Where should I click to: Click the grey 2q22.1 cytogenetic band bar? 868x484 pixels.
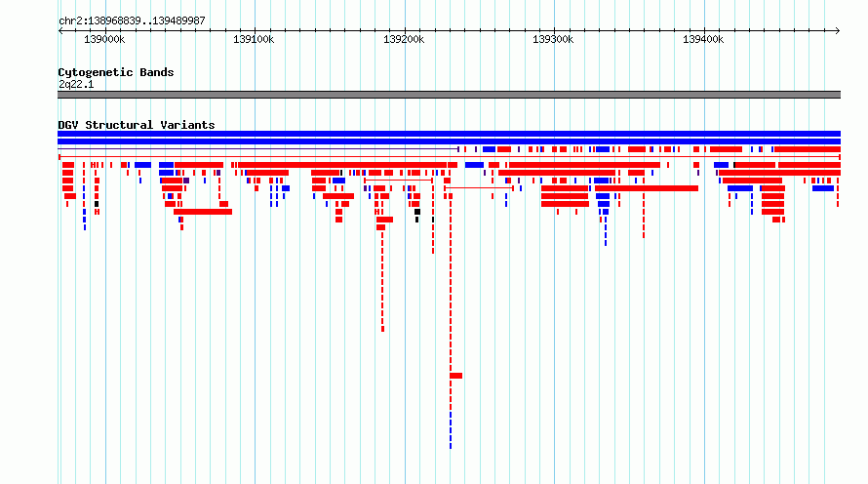(449, 95)
